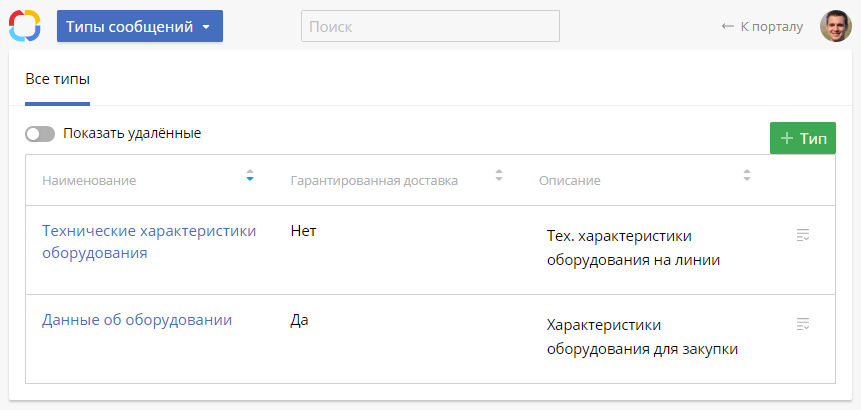
Task: Sort by Гарантированная доставка column arrows
Action: [499, 175]
